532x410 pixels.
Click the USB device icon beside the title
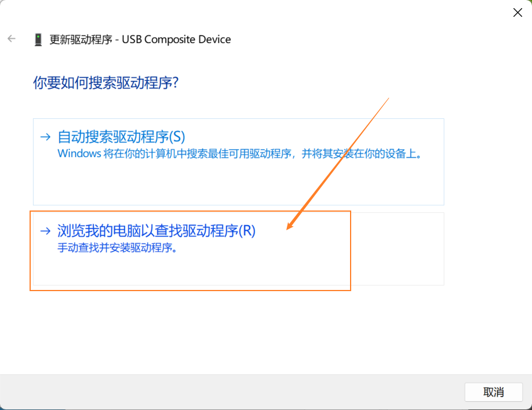pos(38,39)
